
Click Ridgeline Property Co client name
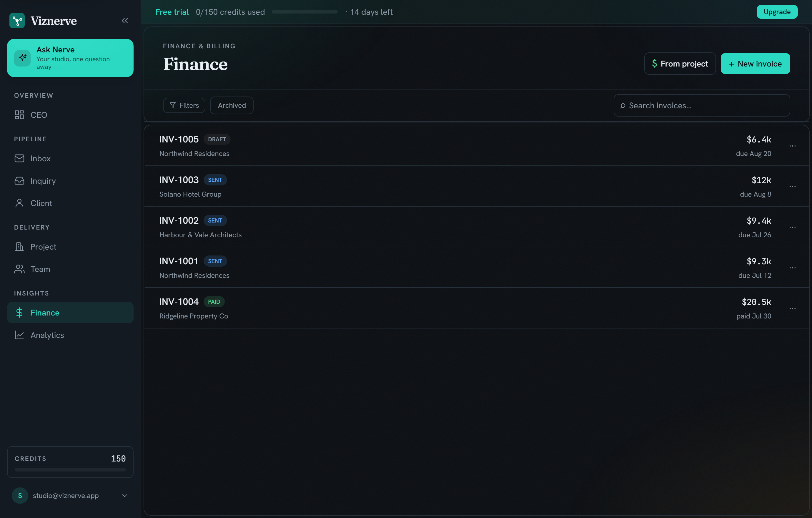(194, 316)
